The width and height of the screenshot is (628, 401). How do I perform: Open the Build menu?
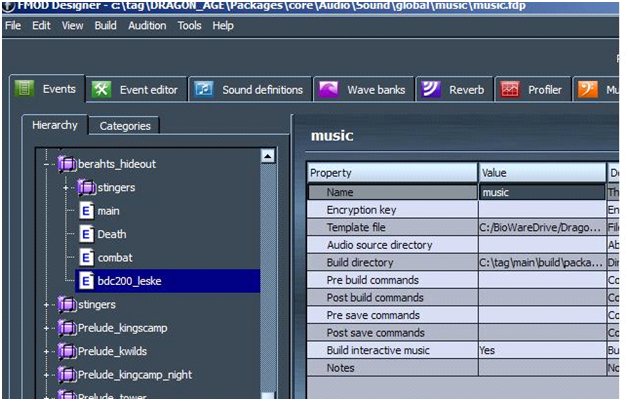point(105,25)
